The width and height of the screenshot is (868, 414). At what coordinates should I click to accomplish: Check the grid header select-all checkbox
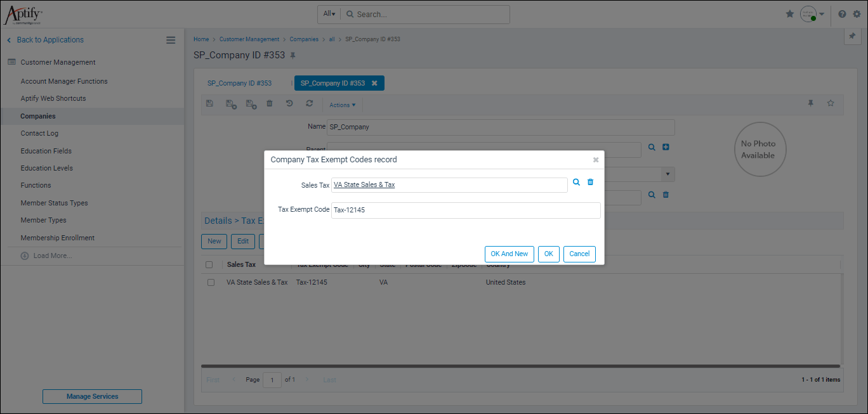[209, 264]
